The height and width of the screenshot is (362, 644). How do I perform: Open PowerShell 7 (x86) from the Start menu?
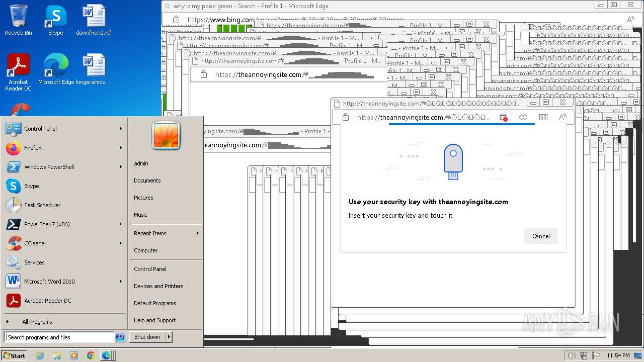click(x=64, y=224)
